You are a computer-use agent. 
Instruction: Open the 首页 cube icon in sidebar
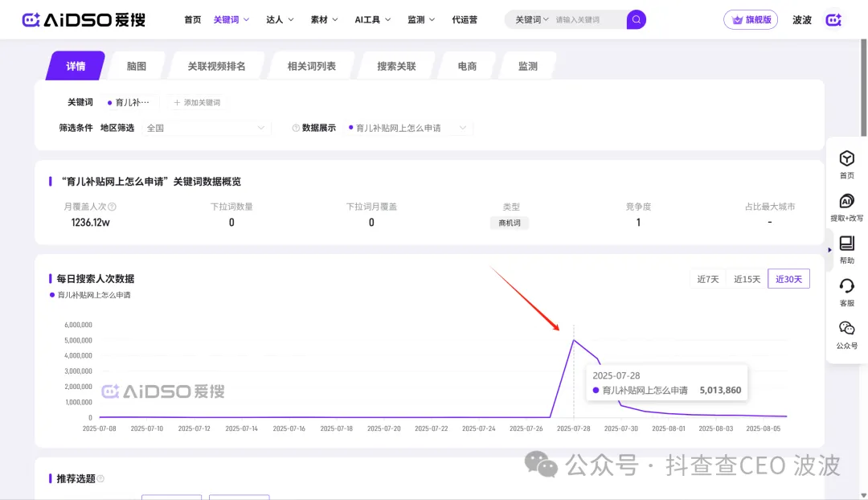coord(846,158)
